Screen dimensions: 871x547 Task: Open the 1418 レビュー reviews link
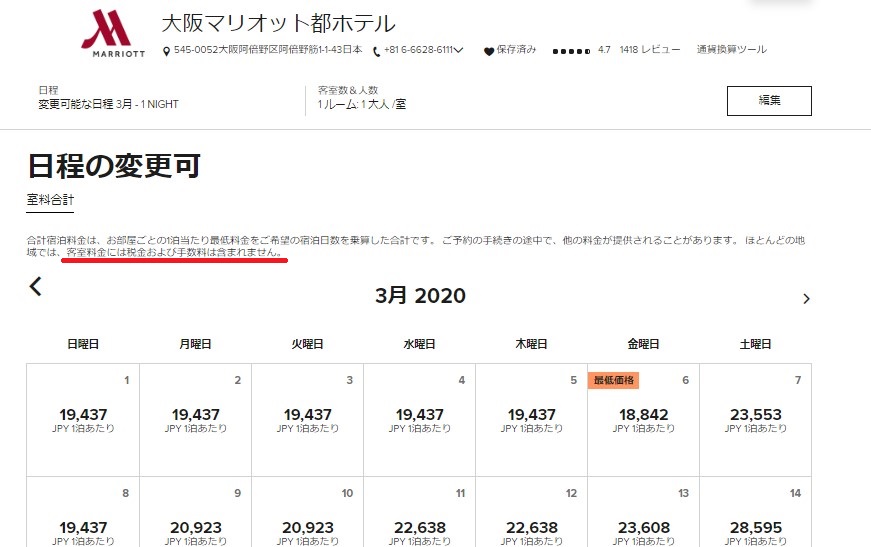point(650,49)
